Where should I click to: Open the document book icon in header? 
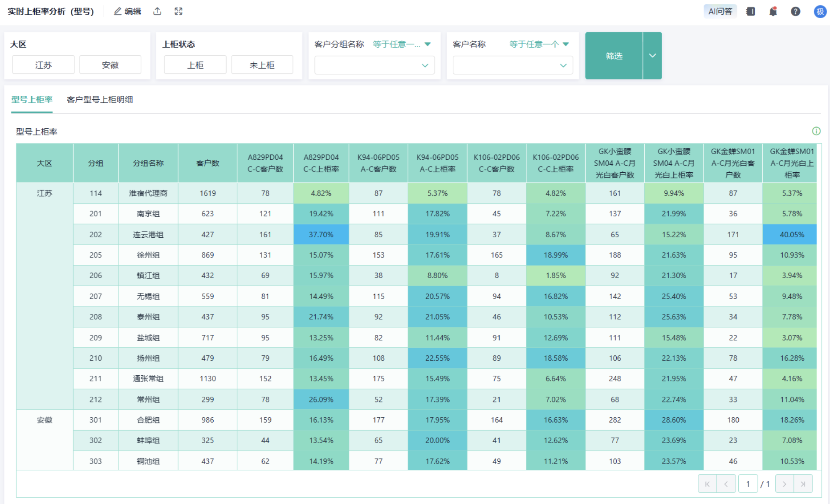coord(751,12)
